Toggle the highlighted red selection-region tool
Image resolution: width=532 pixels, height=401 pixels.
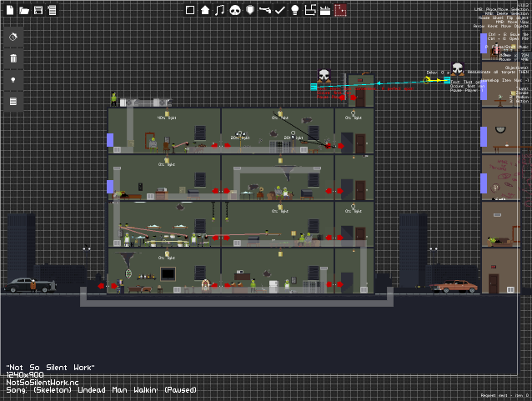[340, 10]
